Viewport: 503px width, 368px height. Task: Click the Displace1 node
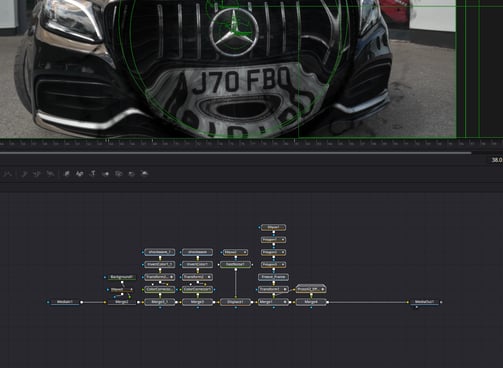click(235, 302)
